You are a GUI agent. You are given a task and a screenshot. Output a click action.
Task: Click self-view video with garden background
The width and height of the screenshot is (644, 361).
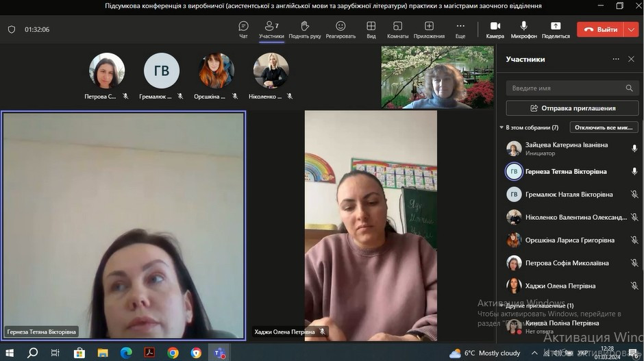[x=437, y=77]
